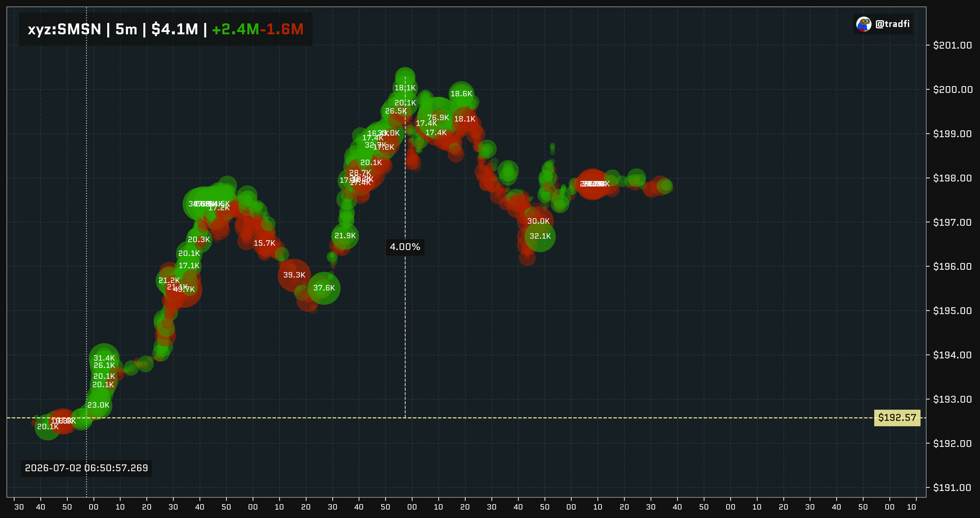Click the green +2.4M buy volume
The image size is (980, 518).
pyautogui.click(x=235, y=29)
